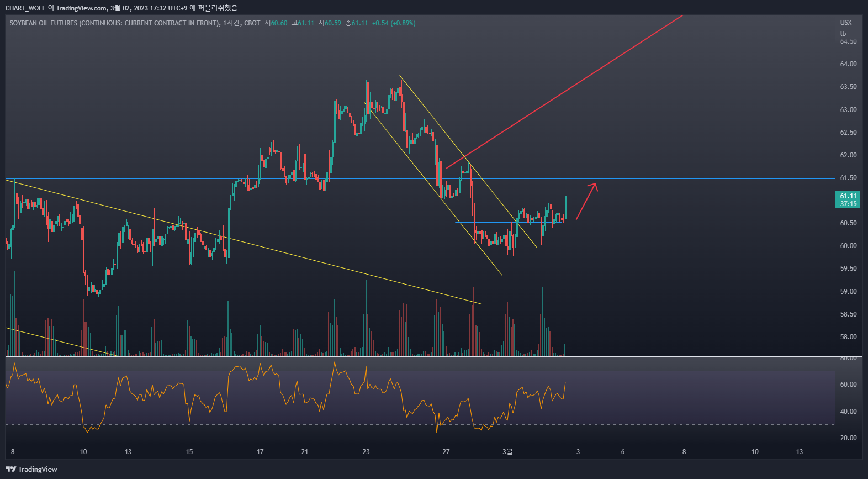Click the 61.50 price axis label

pyautogui.click(x=848, y=178)
